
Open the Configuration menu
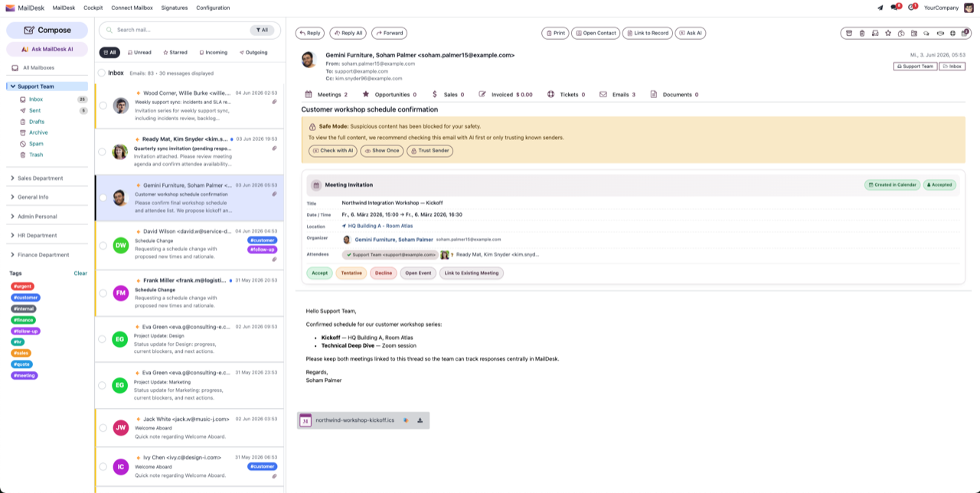213,8
